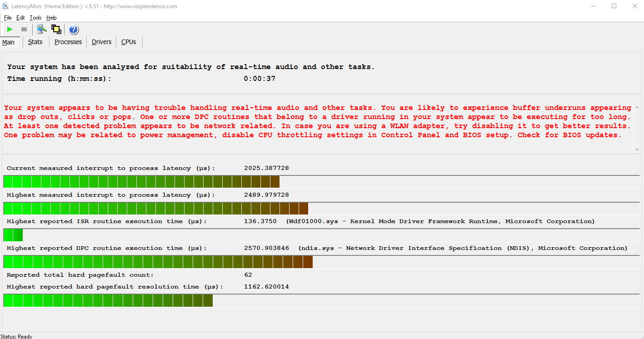Click the red warning message text
644x339 pixels.
[317, 121]
